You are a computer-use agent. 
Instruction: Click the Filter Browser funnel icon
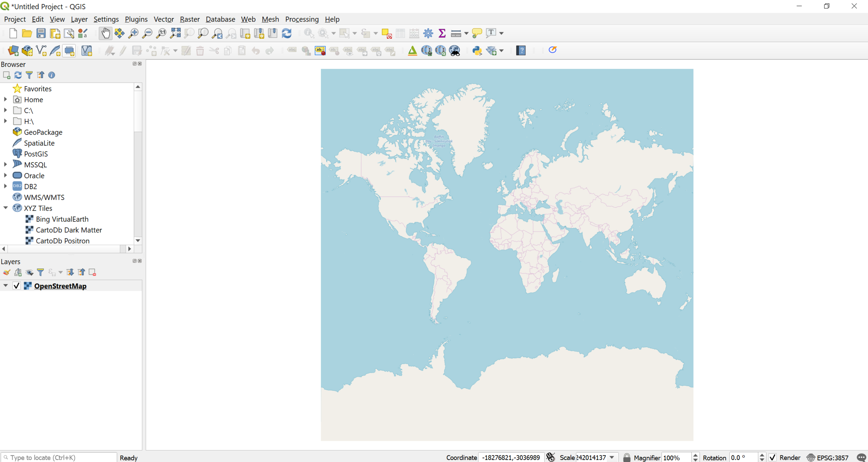point(29,75)
